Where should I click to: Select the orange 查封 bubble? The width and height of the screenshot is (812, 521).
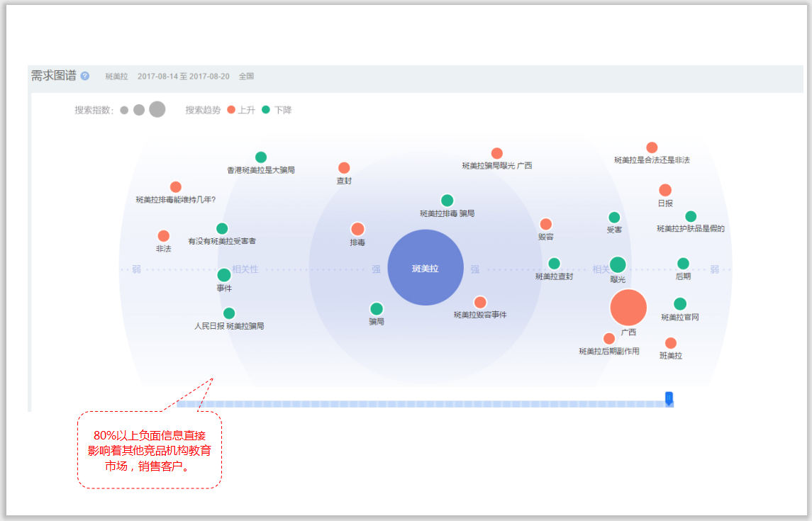point(344,167)
